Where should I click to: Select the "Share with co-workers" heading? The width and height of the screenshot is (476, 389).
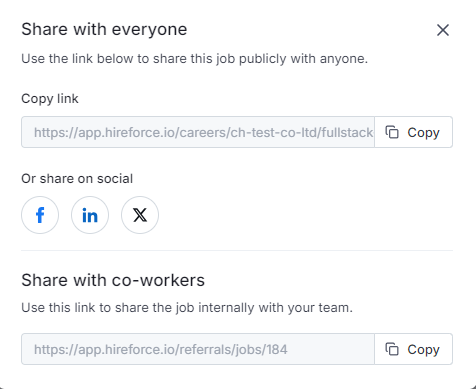[x=113, y=280]
